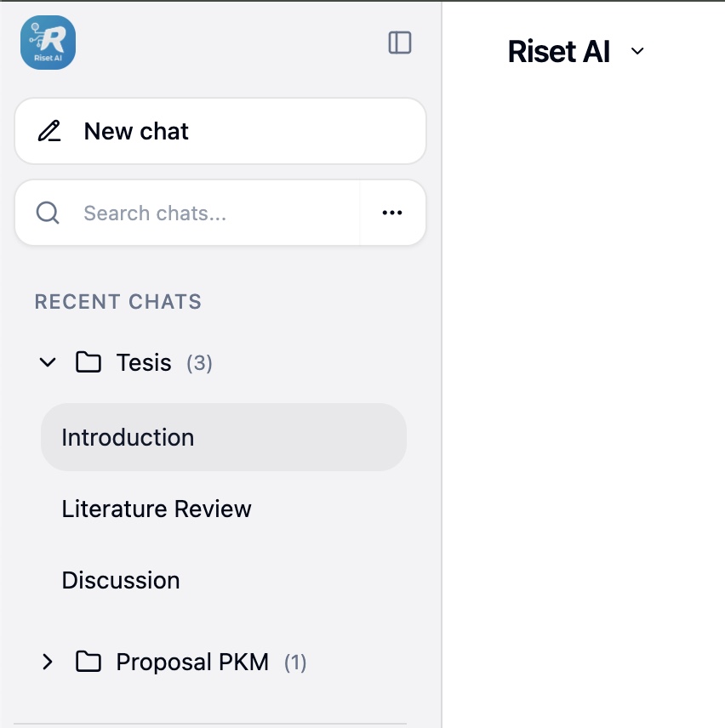Start a New chat
The image size is (725, 728).
coord(136,131)
